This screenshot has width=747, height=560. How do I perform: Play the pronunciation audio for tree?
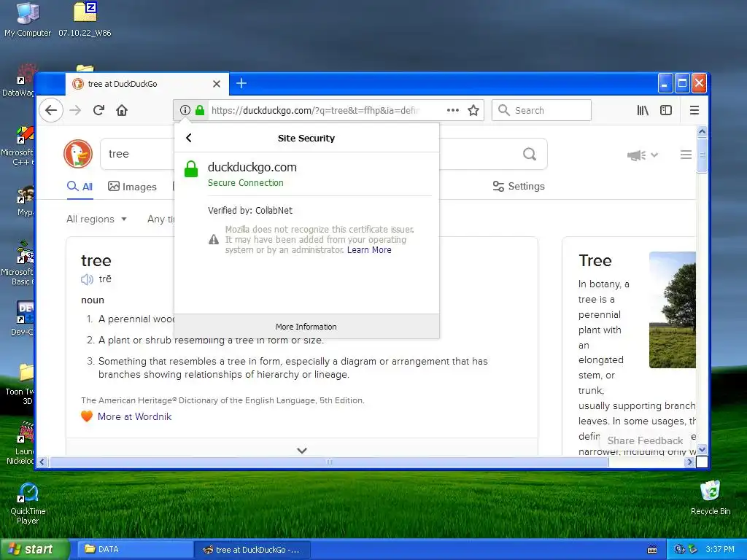click(x=87, y=279)
